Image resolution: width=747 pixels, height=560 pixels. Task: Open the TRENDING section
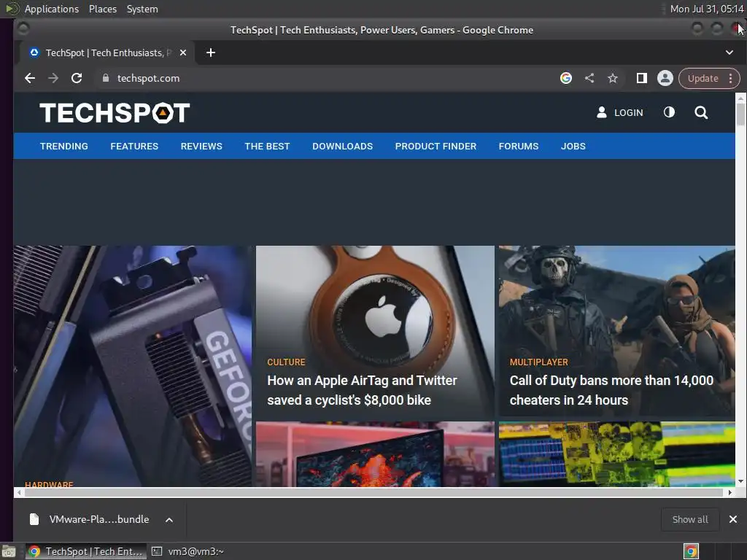[x=64, y=146]
